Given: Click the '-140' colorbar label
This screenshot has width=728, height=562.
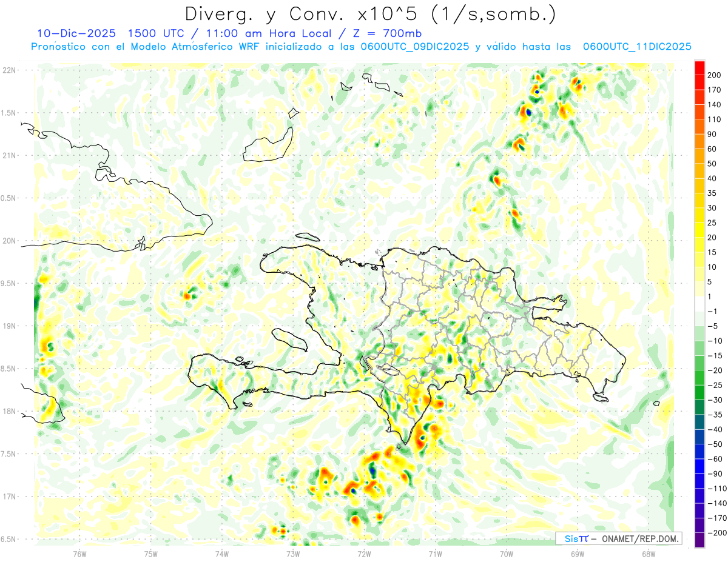Looking at the screenshot, I should [x=716, y=503].
